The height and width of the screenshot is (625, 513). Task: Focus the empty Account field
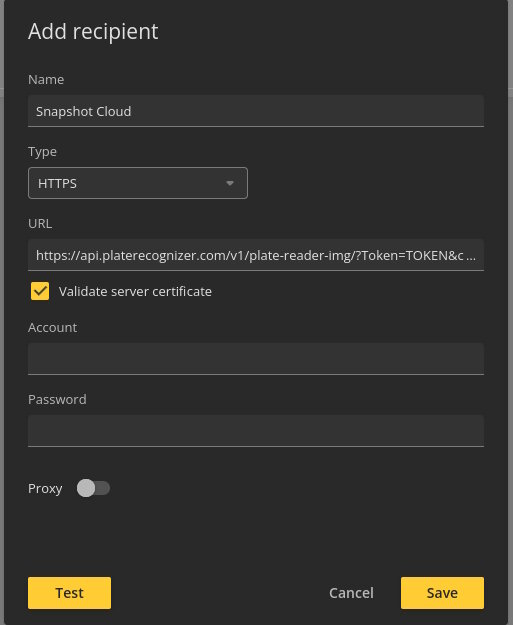(x=256, y=359)
